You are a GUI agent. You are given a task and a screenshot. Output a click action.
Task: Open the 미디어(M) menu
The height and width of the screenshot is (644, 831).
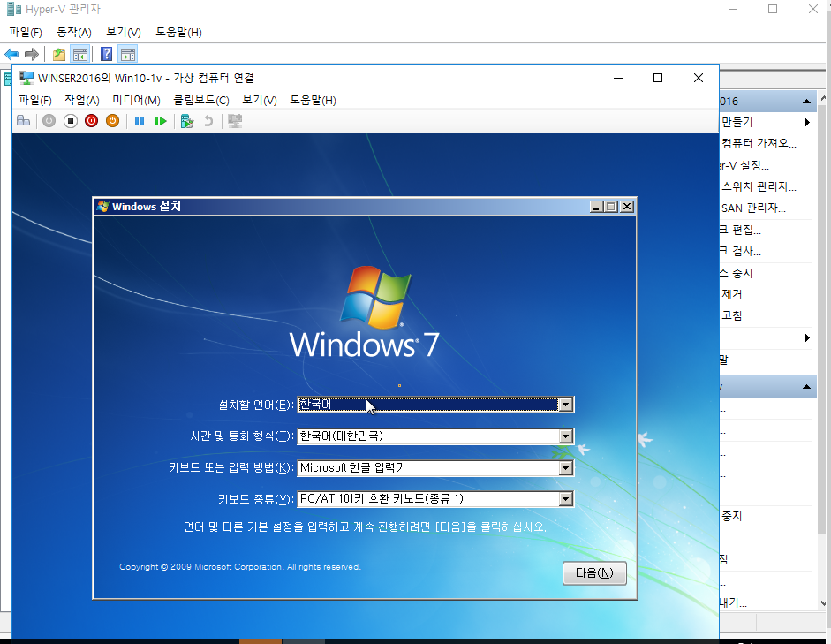(x=136, y=100)
